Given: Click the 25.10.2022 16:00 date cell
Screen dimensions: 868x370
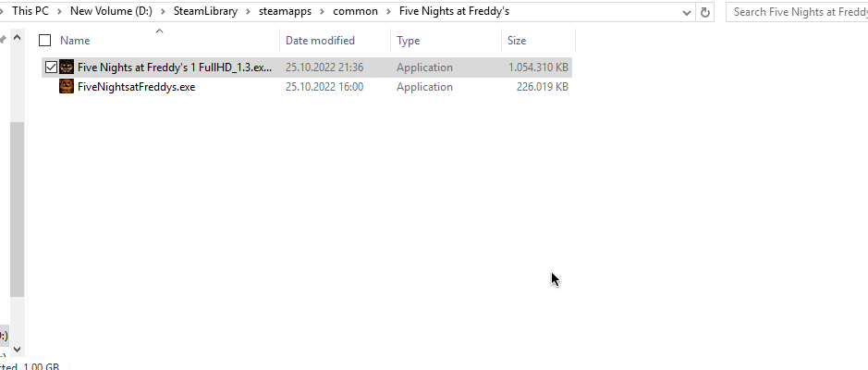Looking at the screenshot, I should [324, 86].
